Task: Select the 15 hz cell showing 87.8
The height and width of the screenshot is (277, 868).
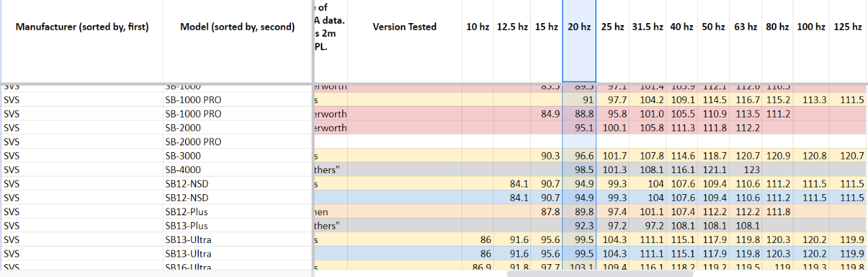Action: coord(547,212)
